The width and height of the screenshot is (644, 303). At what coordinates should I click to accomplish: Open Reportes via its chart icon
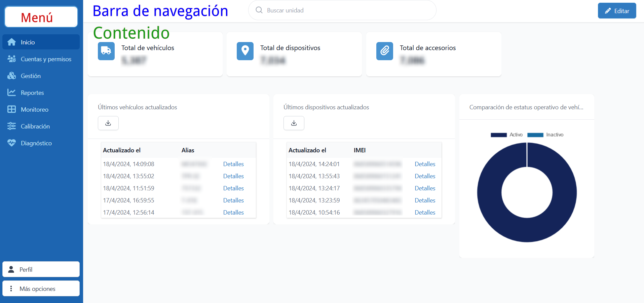point(12,92)
